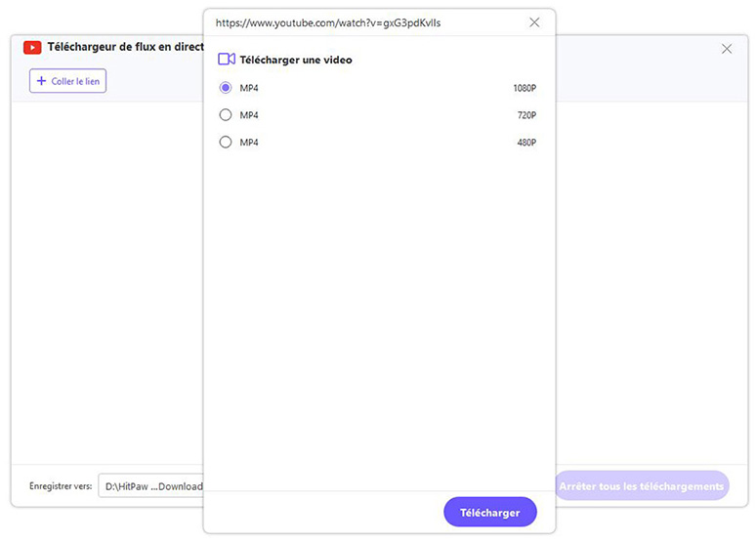Image resolution: width=756 pixels, height=542 pixels.
Task: Close the YouTube URL download dialog
Action: tap(534, 22)
